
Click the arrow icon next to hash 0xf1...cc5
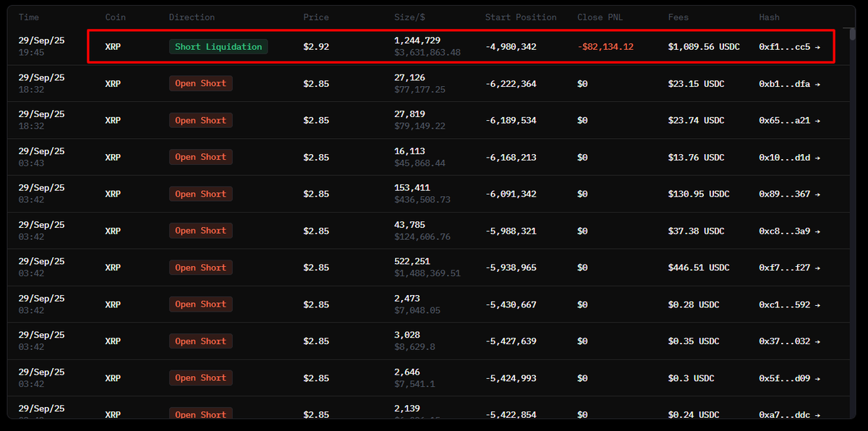coord(817,47)
